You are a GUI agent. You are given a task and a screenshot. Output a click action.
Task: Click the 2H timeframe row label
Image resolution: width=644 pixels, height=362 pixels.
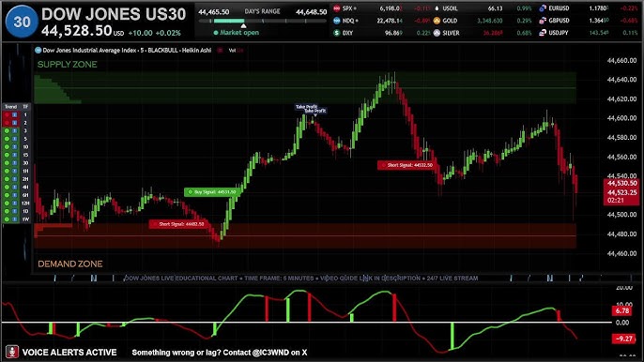[25, 179]
